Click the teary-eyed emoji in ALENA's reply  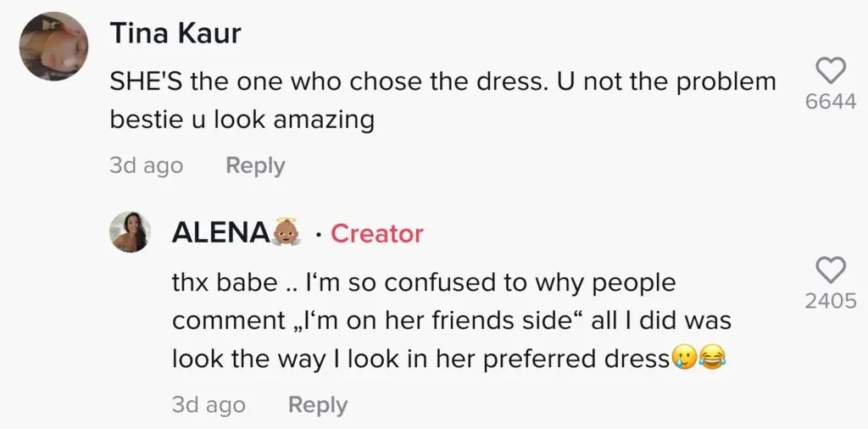(684, 359)
